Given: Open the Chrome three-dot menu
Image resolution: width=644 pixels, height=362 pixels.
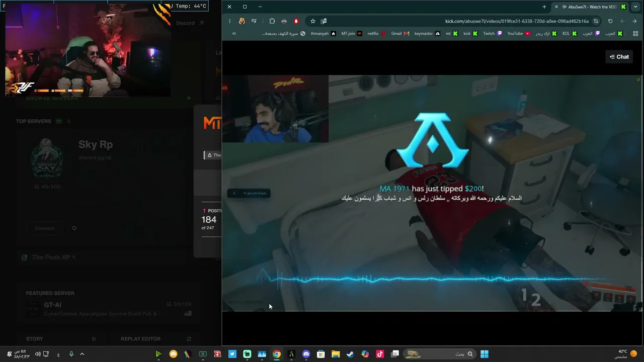Looking at the screenshot, I should point(229,21).
